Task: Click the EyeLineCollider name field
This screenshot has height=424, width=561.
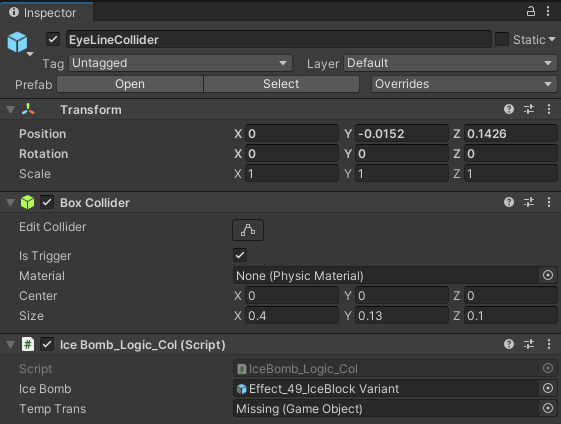Action: click(x=278, y=40)
